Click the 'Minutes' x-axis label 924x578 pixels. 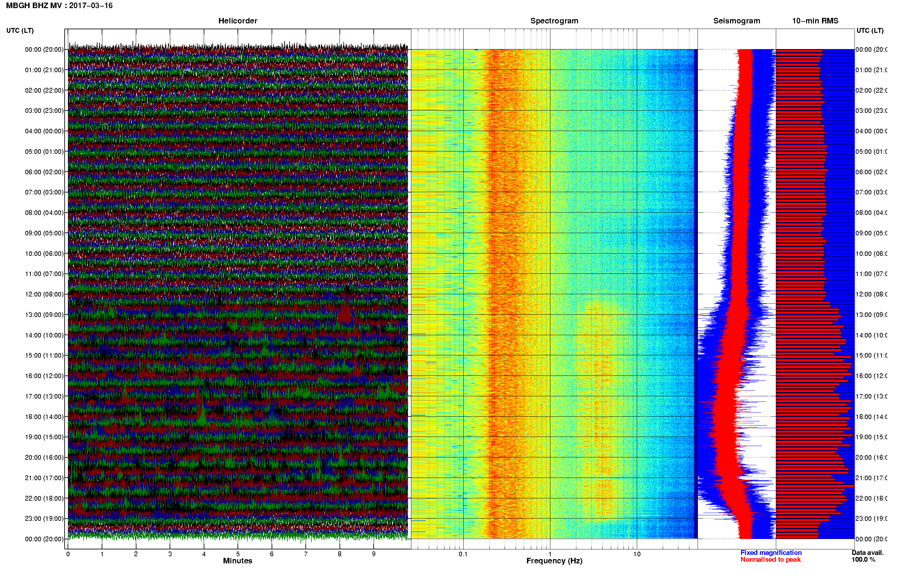[x=237, y=561]
